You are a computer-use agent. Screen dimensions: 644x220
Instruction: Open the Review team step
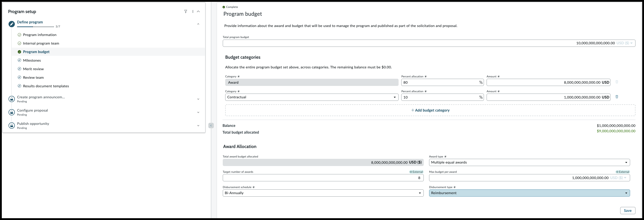33,77
